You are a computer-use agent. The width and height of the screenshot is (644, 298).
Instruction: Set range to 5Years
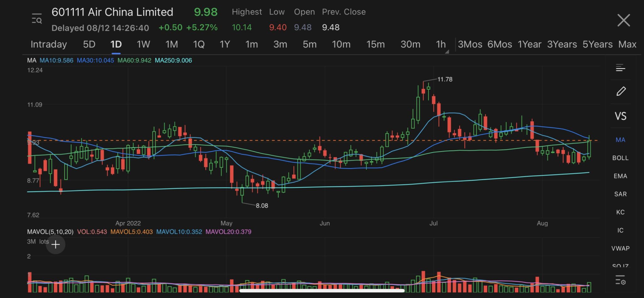point(597,44)
